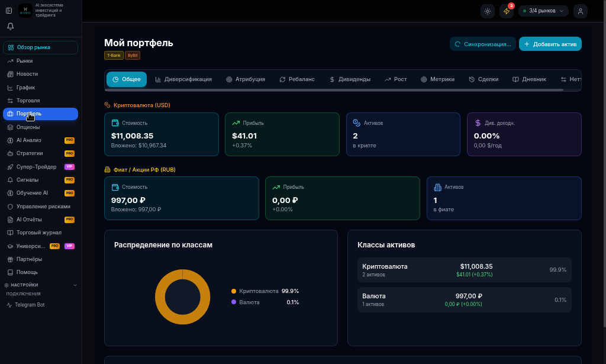Click the Синхронизация button
The image size is (606, 364).
click(x=483, y=44)
